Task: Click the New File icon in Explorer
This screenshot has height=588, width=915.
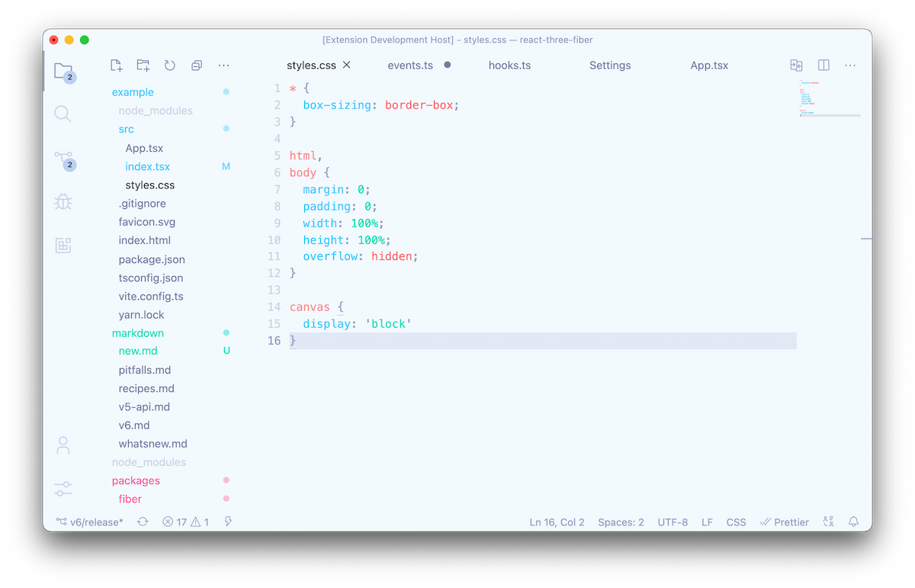Action: [116, 66]
